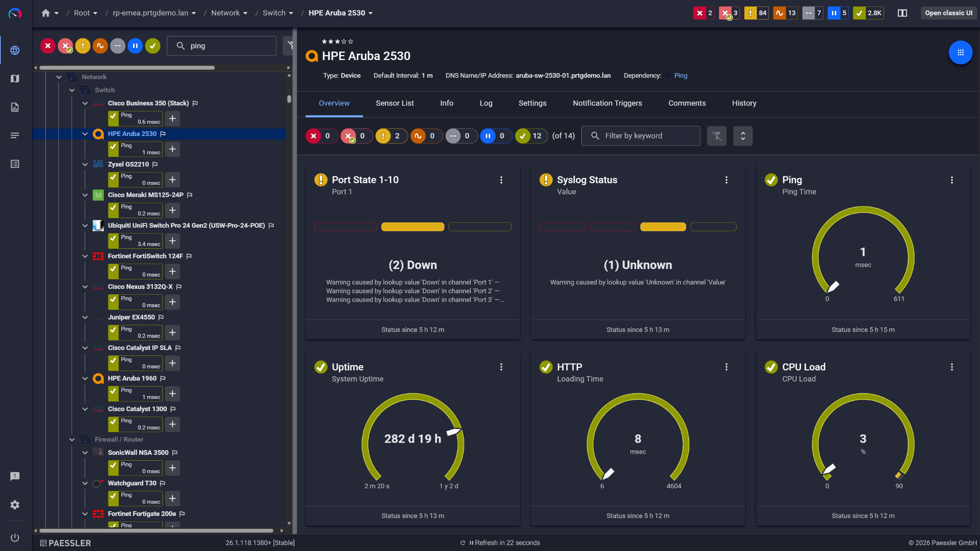Screen dimensions: 980x551
Task: Set priority with the fifth star
Action: [x=351, y=41]
